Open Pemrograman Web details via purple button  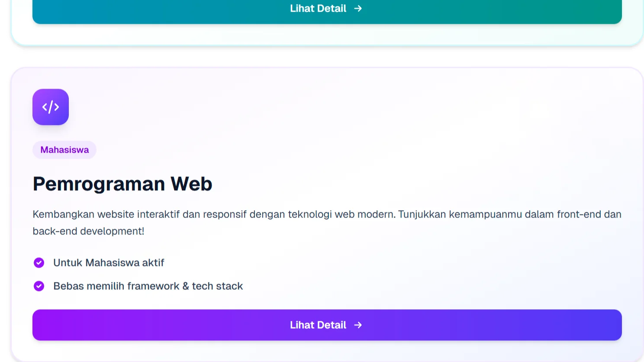click(327, 325)
